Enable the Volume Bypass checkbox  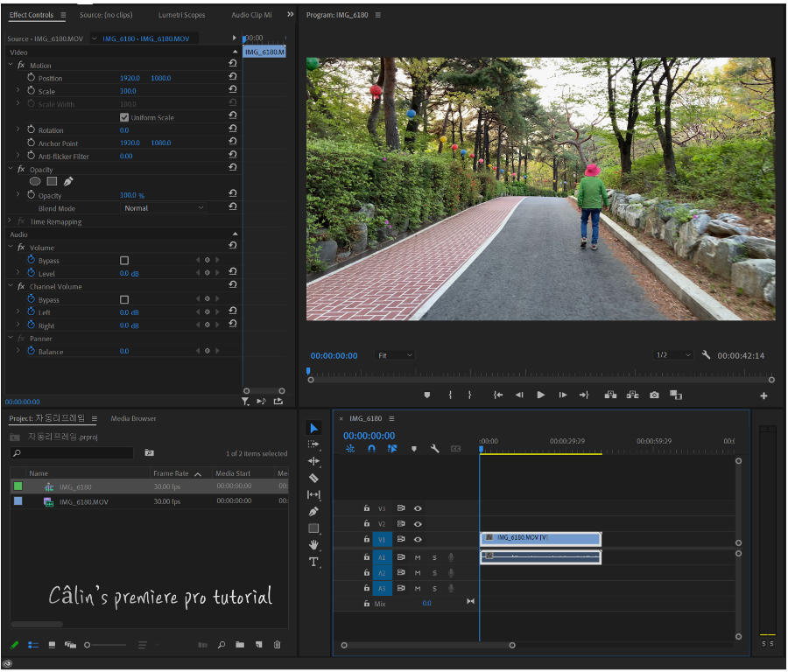point(124,261)
